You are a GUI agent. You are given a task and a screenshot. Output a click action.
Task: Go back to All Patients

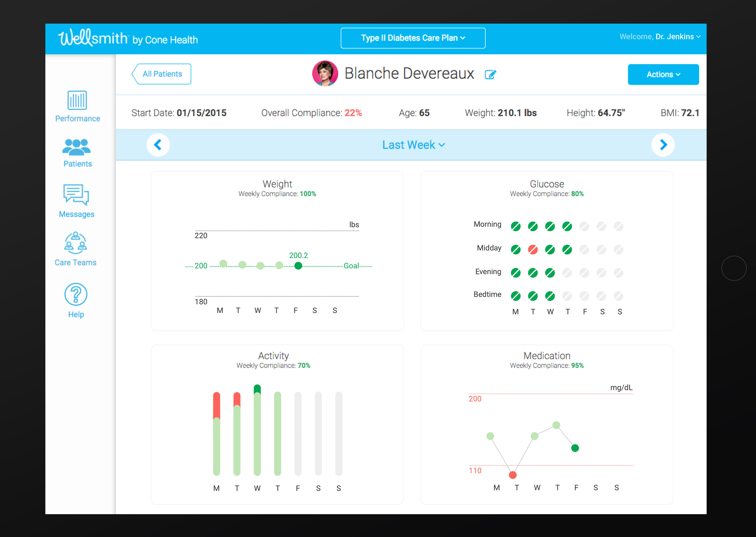point(161,74)
